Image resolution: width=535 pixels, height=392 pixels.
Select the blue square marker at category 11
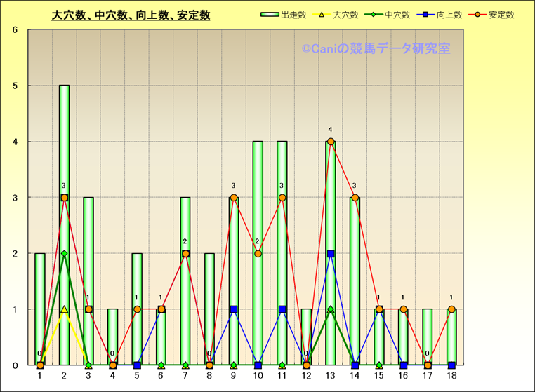282,309
